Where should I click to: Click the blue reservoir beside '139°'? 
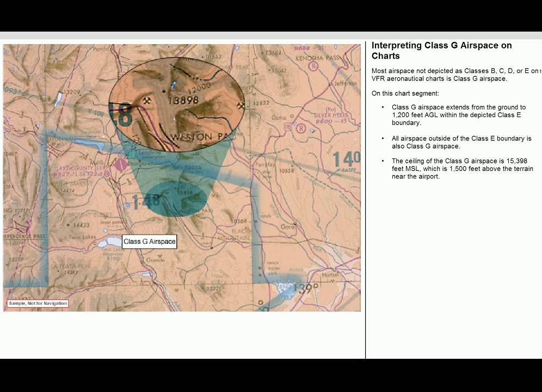(x=286, y=290)
